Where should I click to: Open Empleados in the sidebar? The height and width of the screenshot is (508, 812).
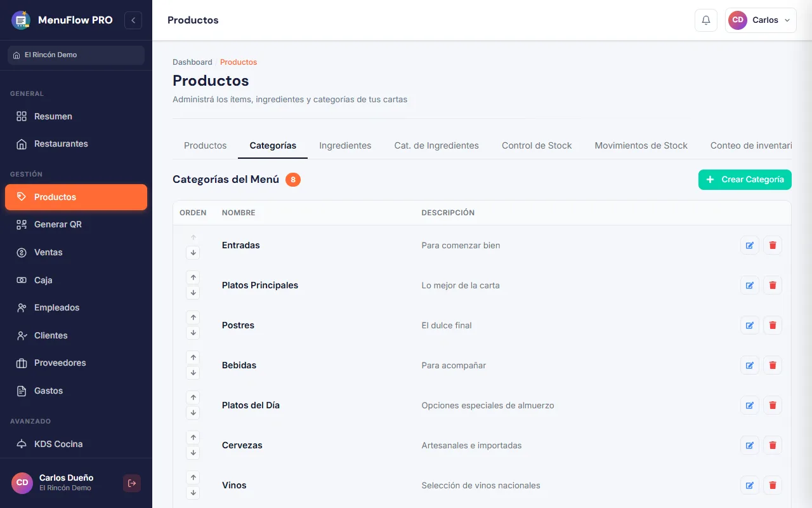(x=76, y=307)
